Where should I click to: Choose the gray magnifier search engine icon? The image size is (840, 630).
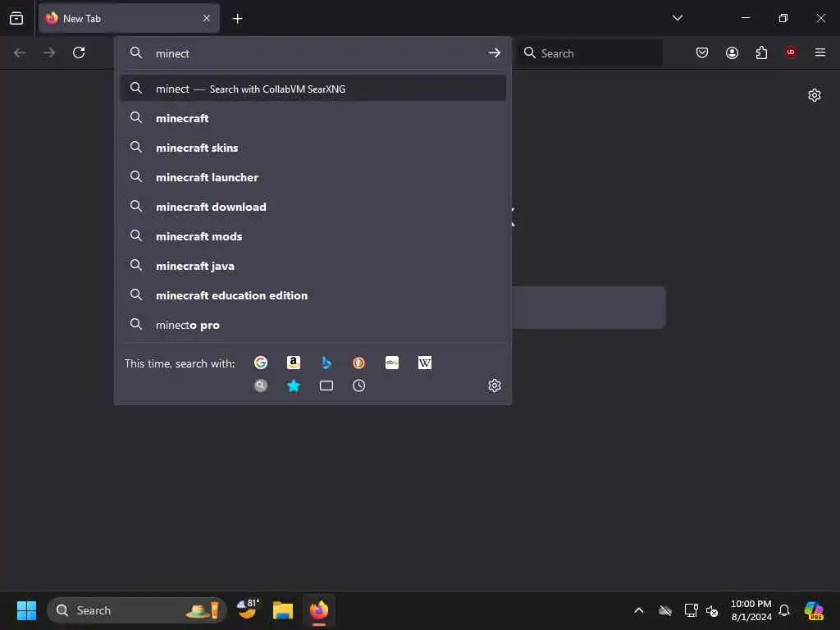tap(260, 386)
